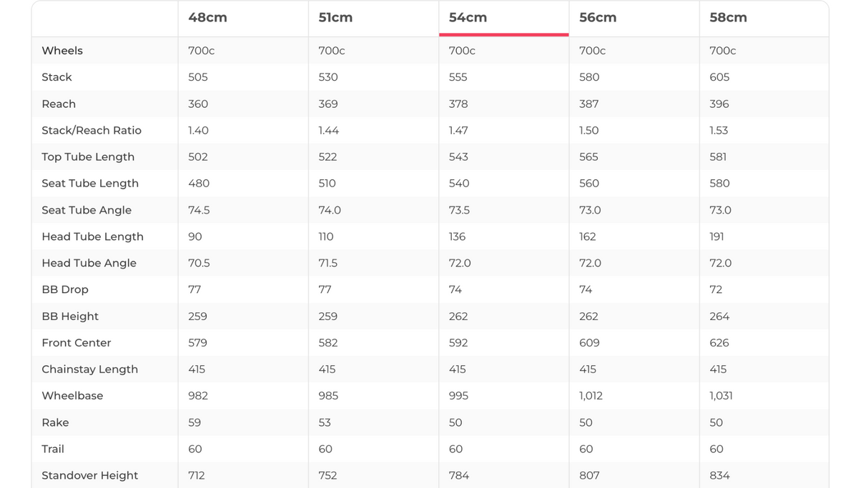Choose the 56cm size column
Screen dimensions: 868x488
pos(597,18)
